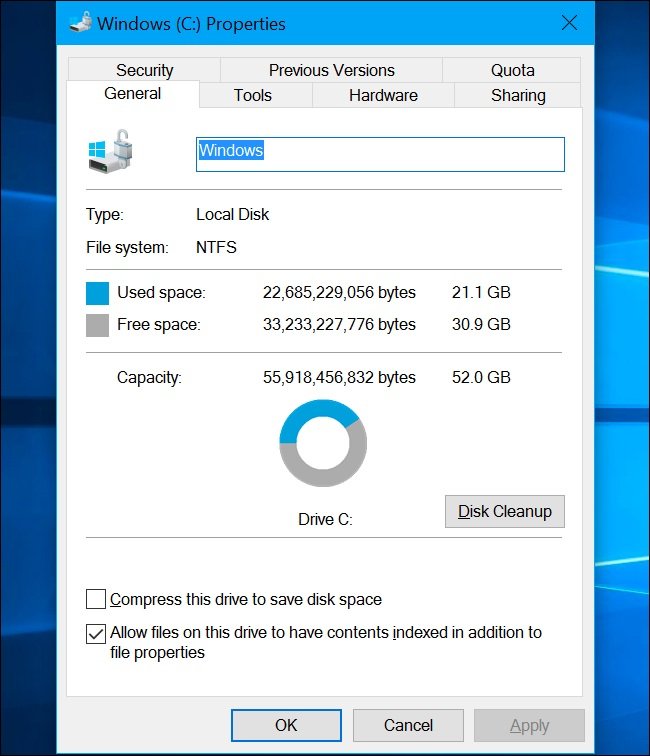Click the Drive C: label
The height and width of the screenshot is (756, 650).
(325, 519)
